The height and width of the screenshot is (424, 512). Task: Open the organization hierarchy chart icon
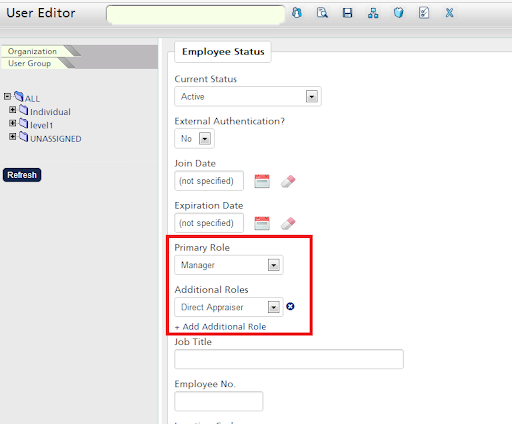(x=373, y=13)
